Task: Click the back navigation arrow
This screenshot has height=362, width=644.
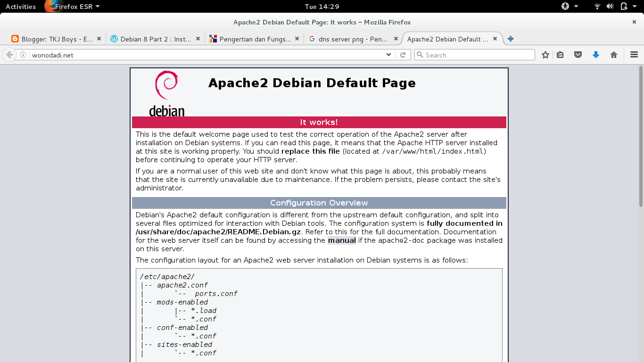Action: click(9, 55)
